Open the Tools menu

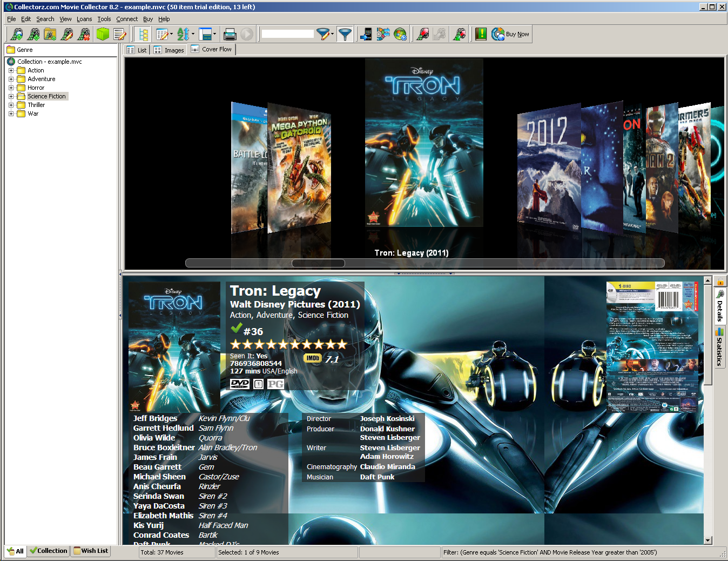pos(104,19)
